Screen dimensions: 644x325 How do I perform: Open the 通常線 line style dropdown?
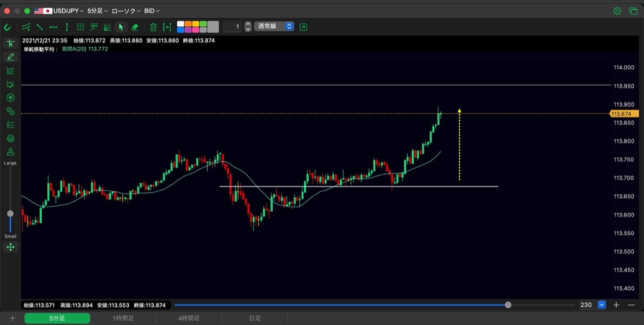tap(274, 26)
